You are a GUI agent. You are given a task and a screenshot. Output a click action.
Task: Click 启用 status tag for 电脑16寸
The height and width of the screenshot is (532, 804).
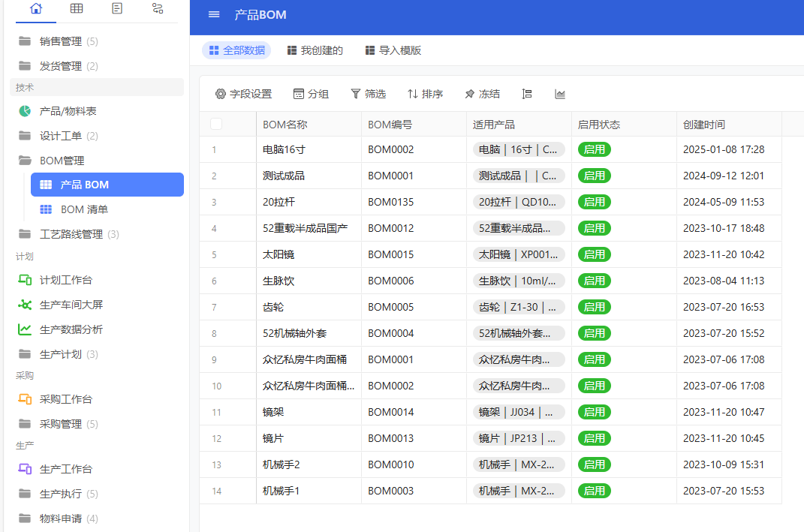pyautogui.click(x=594, y=149)
